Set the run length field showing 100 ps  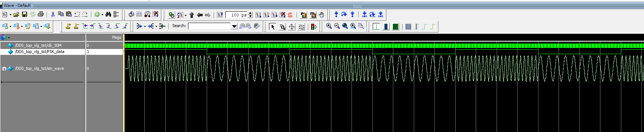[237, 15]
